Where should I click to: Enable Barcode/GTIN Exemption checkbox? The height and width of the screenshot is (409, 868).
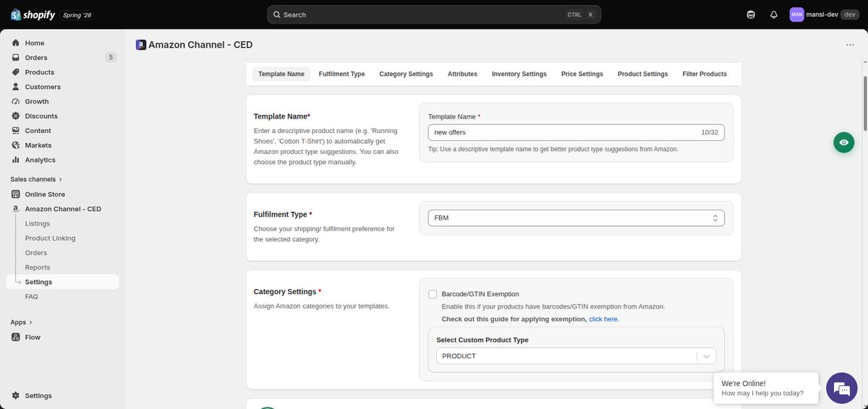click(433, 294)
